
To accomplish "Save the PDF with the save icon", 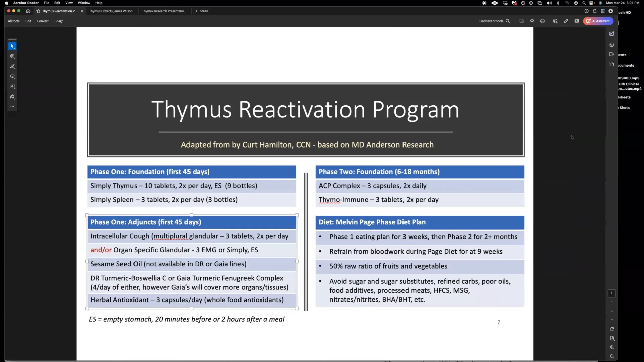I will 521,21.
